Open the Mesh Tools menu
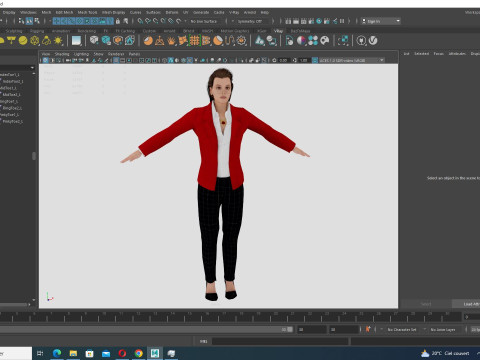Screen dimensions: 480x360 [87, 12]
